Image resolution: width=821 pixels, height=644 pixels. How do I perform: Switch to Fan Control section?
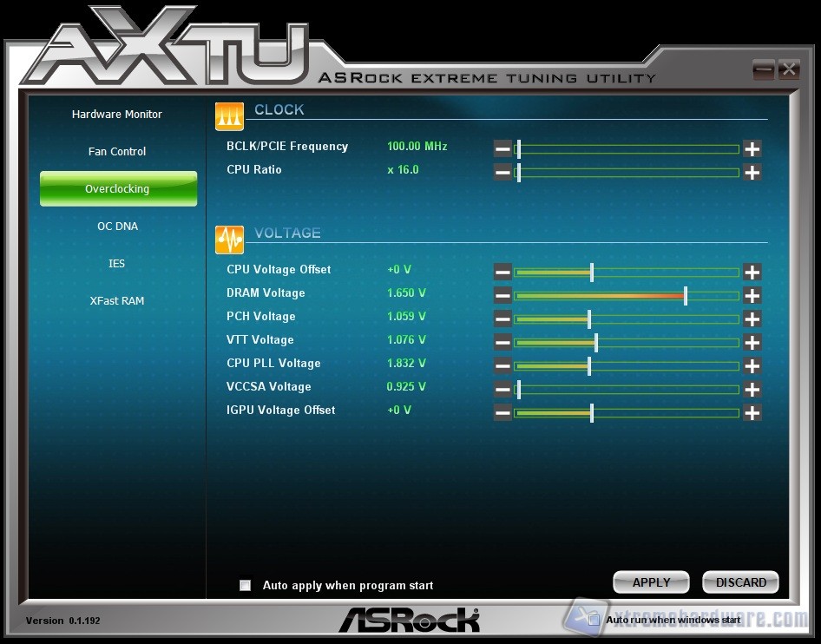(117, 152)
